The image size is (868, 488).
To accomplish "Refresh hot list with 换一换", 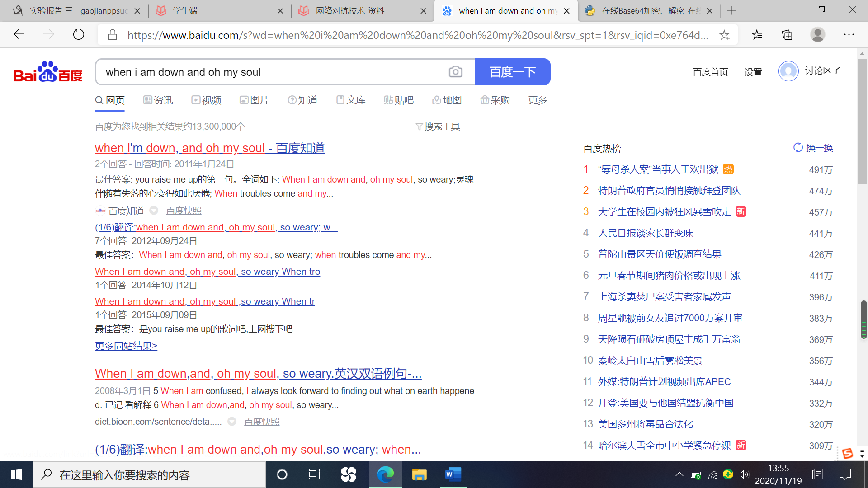I will click(x=813, y=148).
